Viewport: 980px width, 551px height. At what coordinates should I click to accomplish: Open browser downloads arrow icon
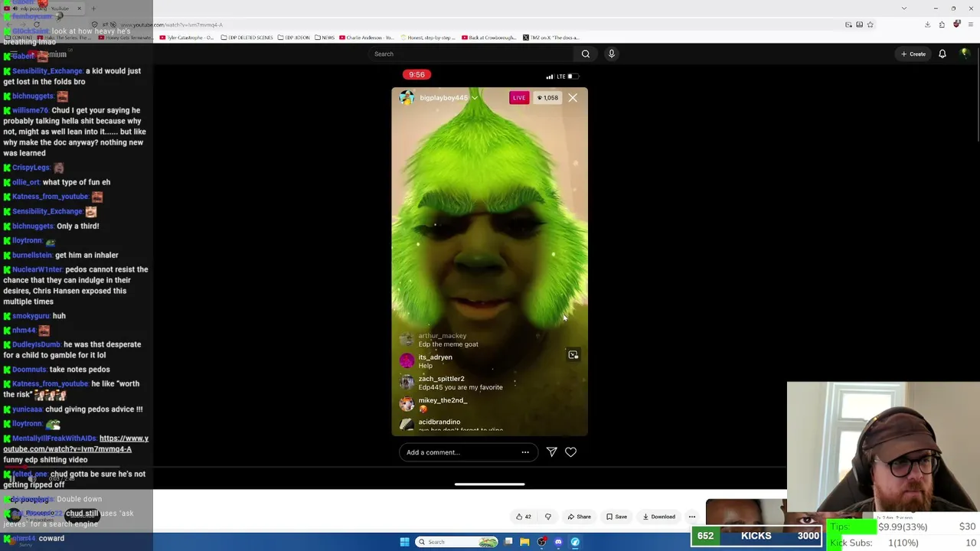pos(927,24)
